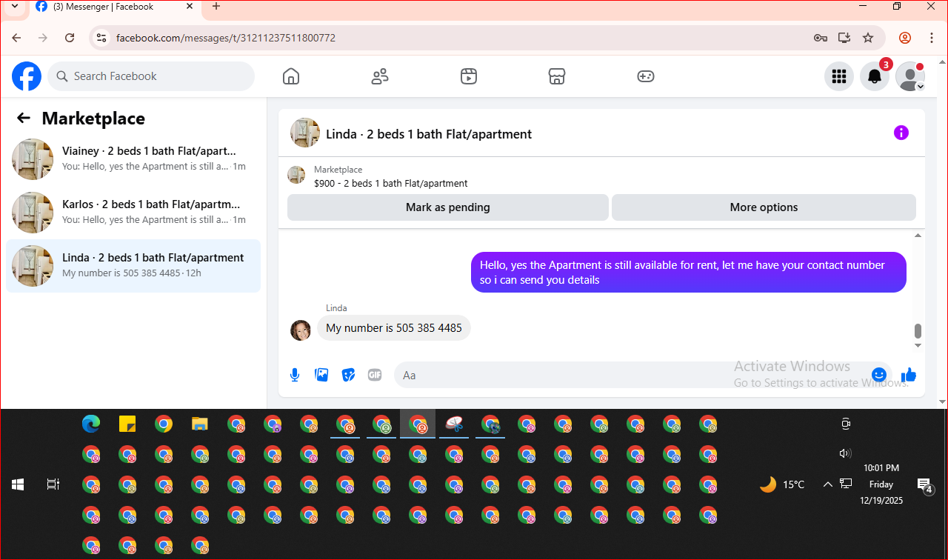Click the chat scrollbar down arrow
The image size is (948, 560).
(x=918, y=345)
